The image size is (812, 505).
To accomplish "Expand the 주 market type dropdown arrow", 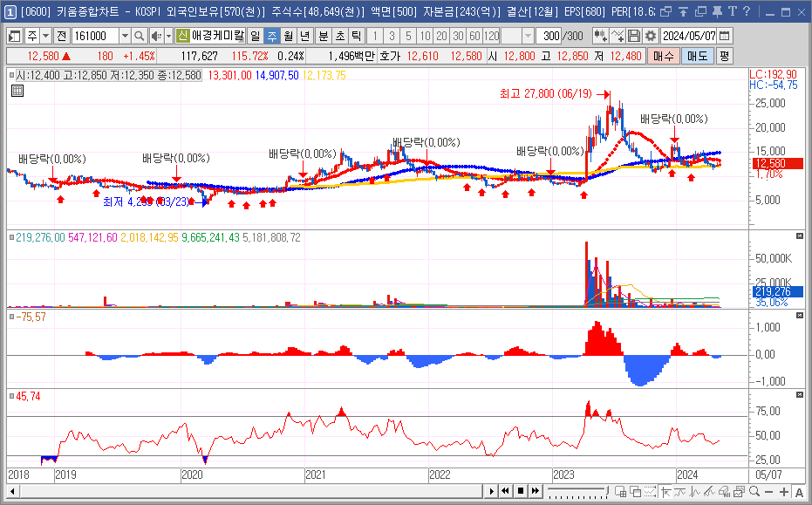I will coord(45,36).
